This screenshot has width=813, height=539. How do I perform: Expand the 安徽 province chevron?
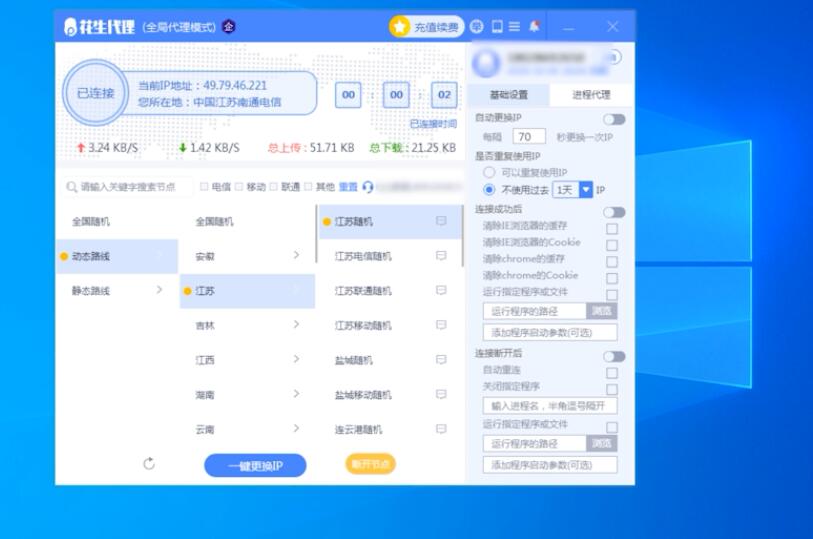click(x=296, y=255)
